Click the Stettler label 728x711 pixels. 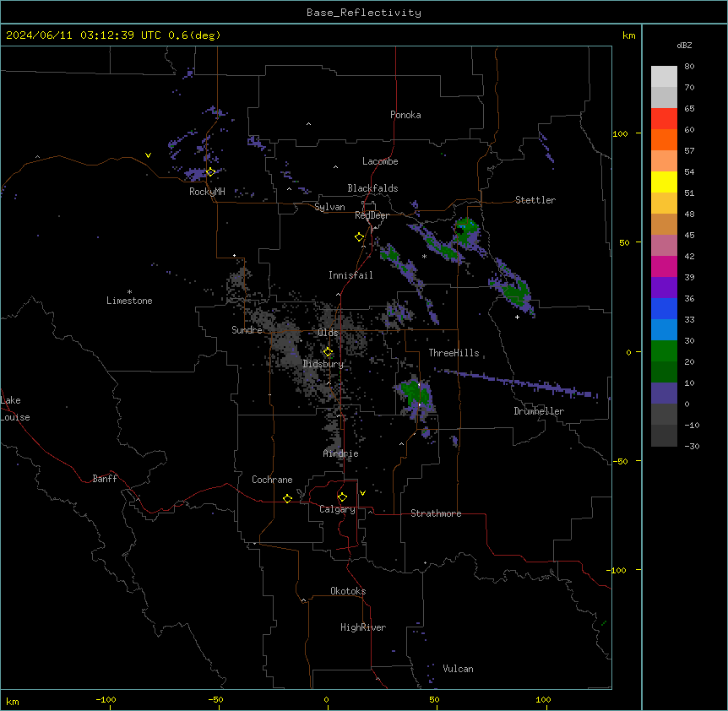pos(535,200)
